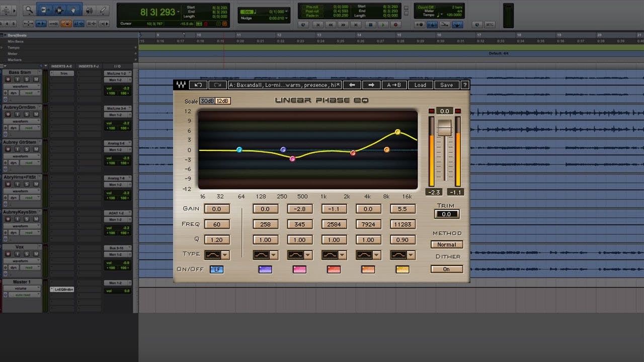Screen dimensions: 644x362
Task: Toggle the red band on/off button
Action: (334, 269)
